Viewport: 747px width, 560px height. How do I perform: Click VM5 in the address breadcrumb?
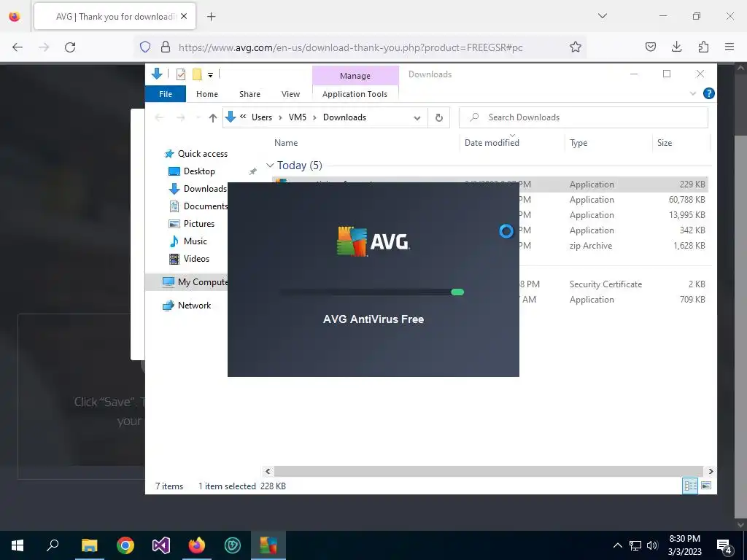pos(298,117)
